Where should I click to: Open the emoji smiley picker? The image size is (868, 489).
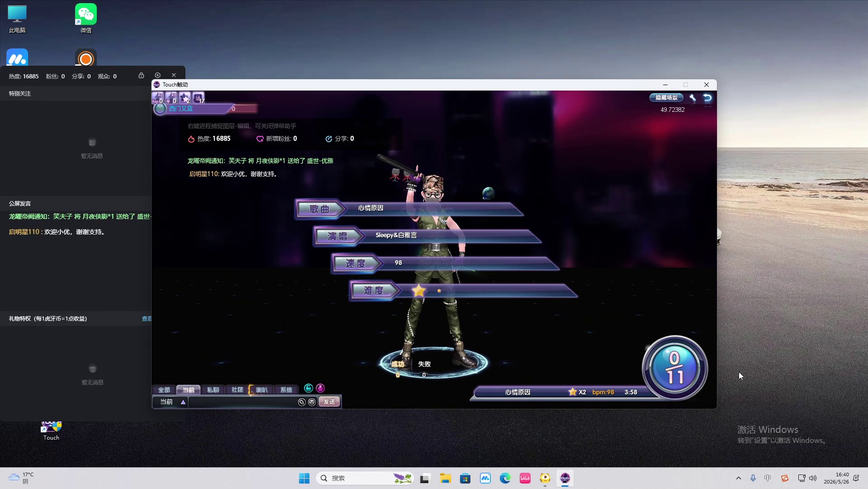pos(312,402)
